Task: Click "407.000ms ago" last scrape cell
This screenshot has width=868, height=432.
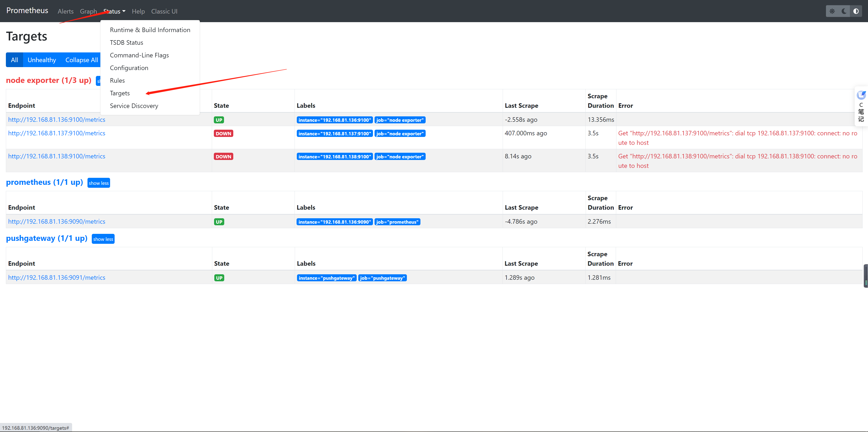Action: [526, 133]
